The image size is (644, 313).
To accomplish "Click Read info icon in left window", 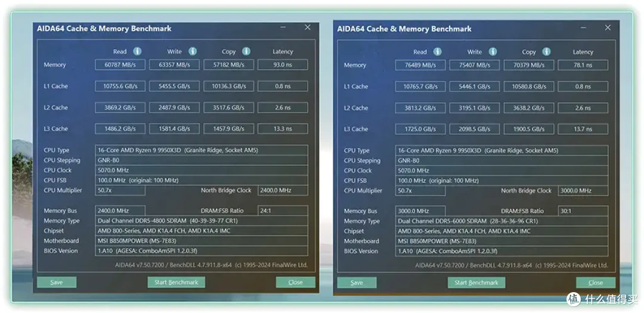I will click(137, 51).
